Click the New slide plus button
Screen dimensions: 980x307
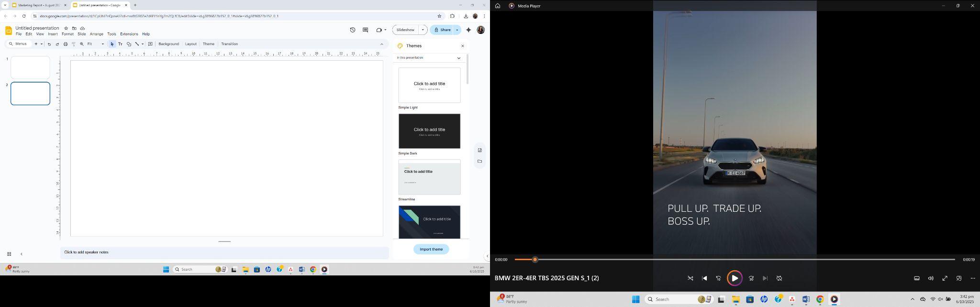click(x=36, y=44)
